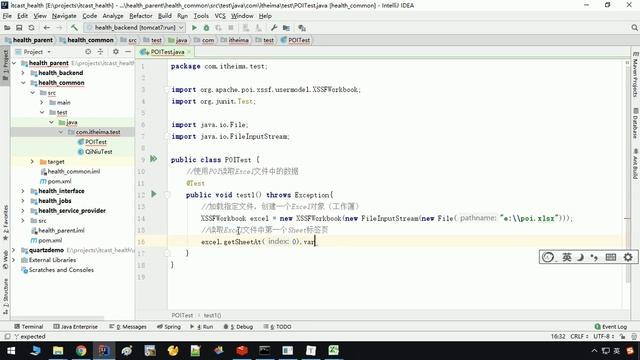640x360 pixels.
Task: Build project with the hammer icon
Action: click(74, 28)
